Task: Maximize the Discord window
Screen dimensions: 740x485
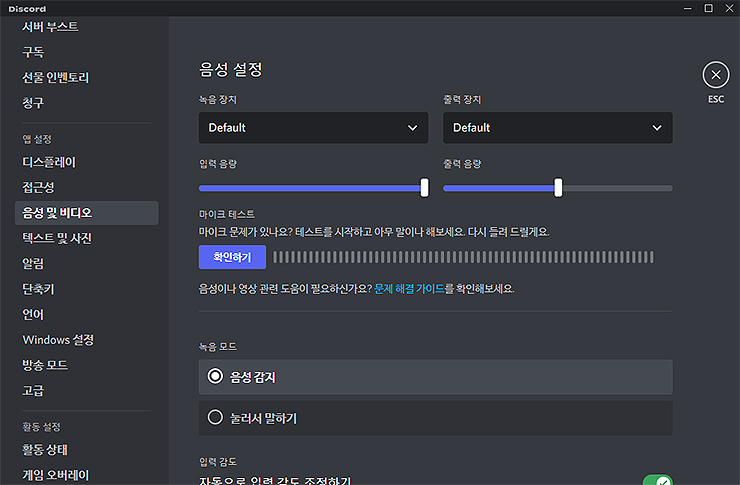Action: point(708,8)
